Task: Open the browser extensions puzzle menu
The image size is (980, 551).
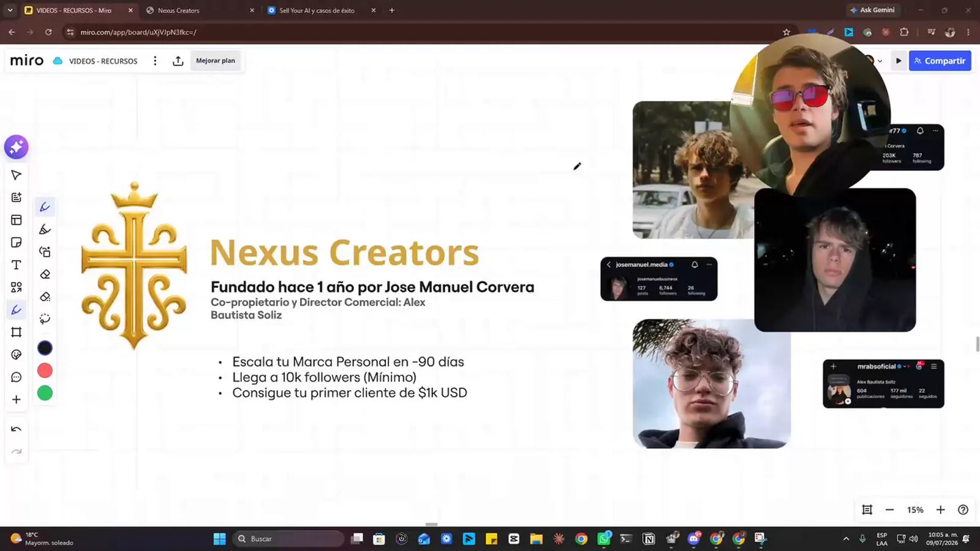Action: click(904, 32)
